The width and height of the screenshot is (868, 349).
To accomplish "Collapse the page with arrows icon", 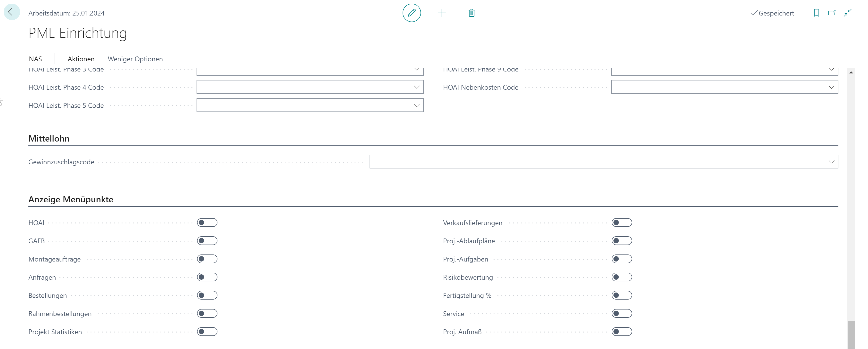I will tap(847, 13).
